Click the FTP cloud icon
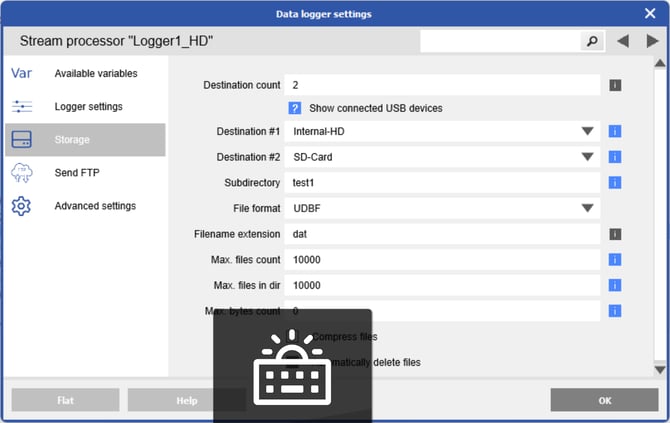The image size is (670, 423). (x=21, y=173)
